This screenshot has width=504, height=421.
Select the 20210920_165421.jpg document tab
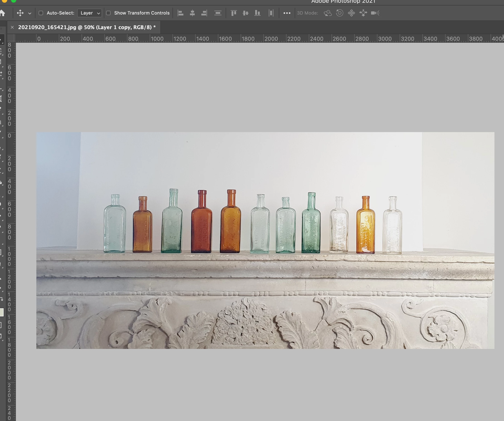click(86, 27)
